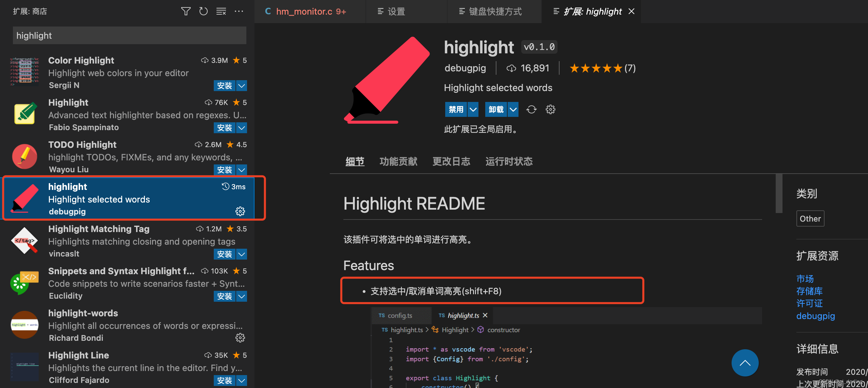Expand install dropdown for Highlight Line
Viewport: 868px width, 388px height.
pos(242,381)
